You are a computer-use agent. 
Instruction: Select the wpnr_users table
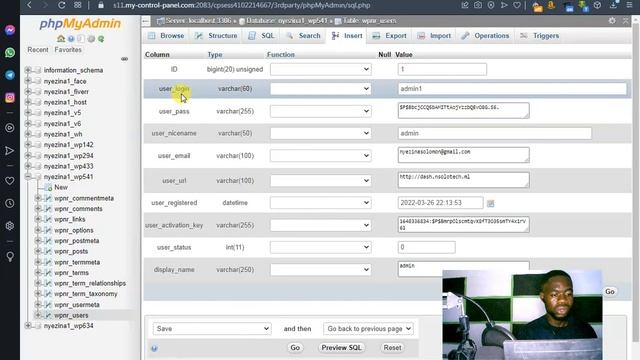(71, 315)
